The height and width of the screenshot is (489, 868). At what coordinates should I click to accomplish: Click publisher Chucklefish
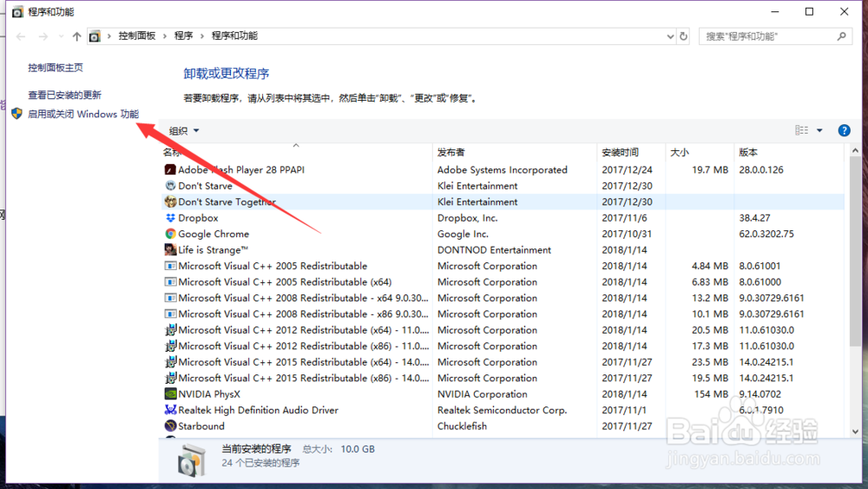463,426
